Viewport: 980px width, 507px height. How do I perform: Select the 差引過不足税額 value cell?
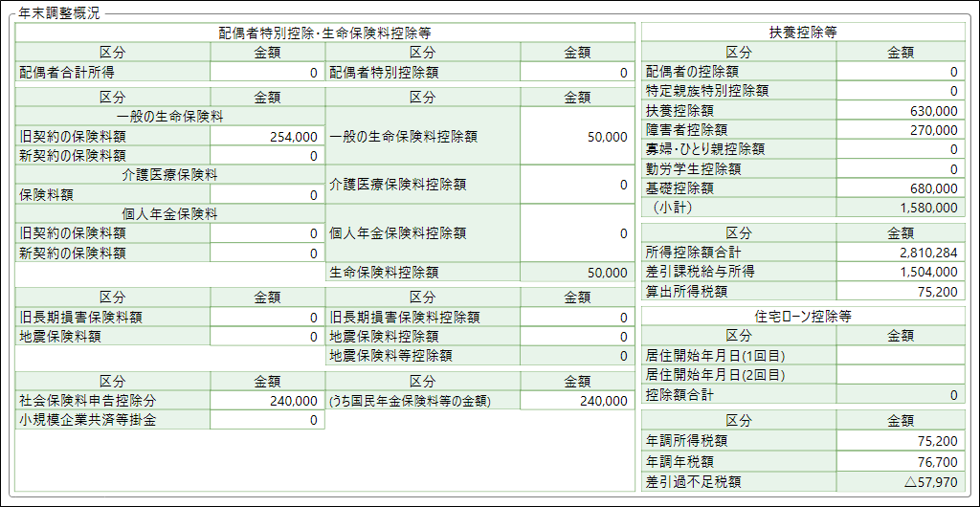tap(901, 481)
